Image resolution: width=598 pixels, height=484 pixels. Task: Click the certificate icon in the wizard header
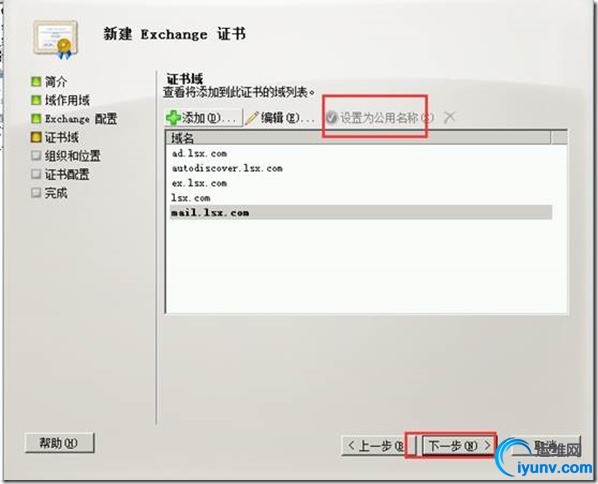coord(56,40)
